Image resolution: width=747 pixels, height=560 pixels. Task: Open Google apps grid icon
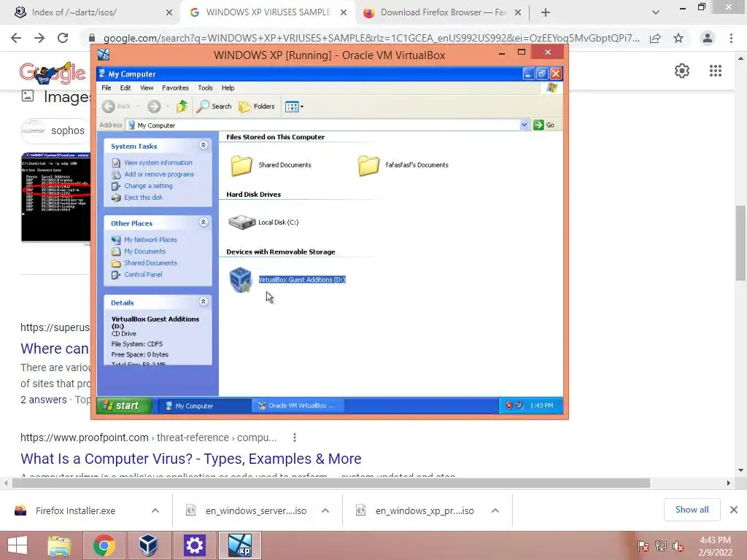click(716, 71)
